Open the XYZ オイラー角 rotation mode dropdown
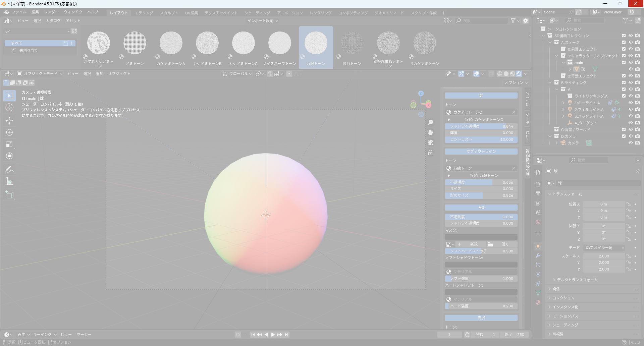 click(x=604, y=248)
